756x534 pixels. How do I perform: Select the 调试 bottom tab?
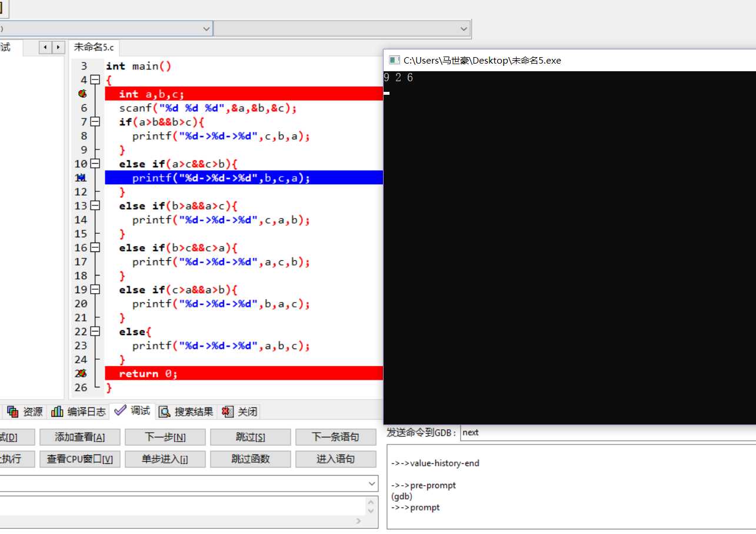point(133,411)
